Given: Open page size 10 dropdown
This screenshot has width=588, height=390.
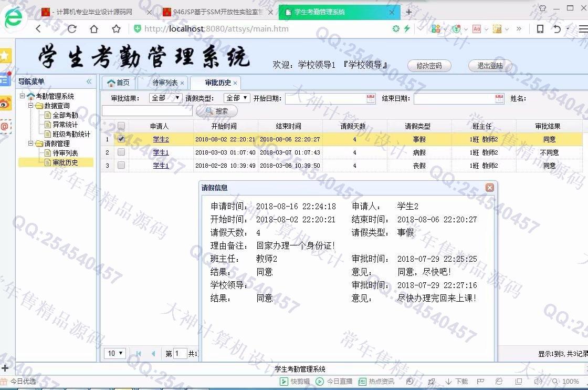Looking at the screenshot, I should [x=115, y=353].
